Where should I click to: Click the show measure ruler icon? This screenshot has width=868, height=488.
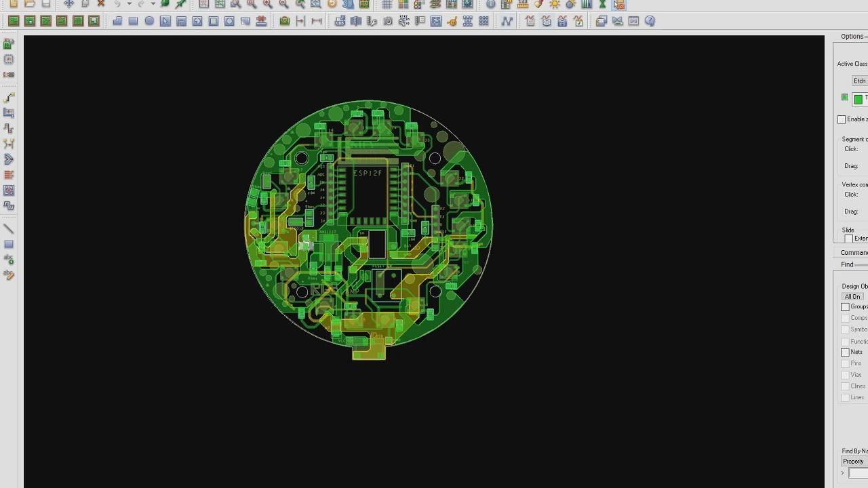[x=523, y=4]
